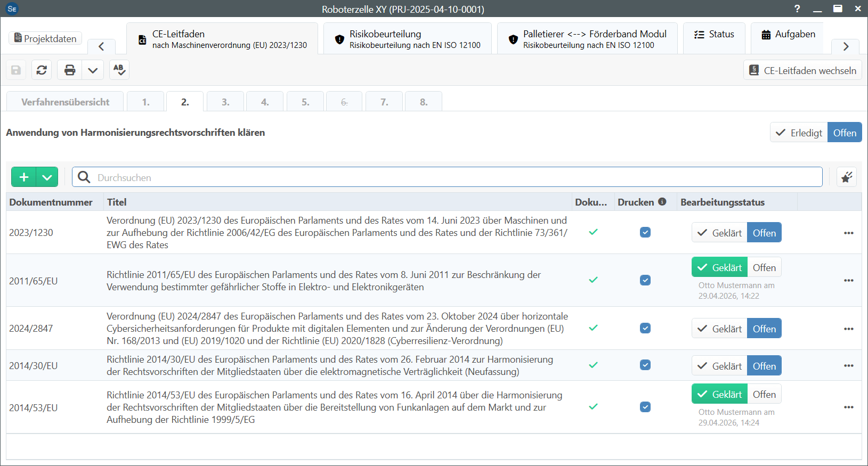The height and width of the screenshot is (466, 868).
Task: Open more options for 2024/2847
Action: (849, 329)
